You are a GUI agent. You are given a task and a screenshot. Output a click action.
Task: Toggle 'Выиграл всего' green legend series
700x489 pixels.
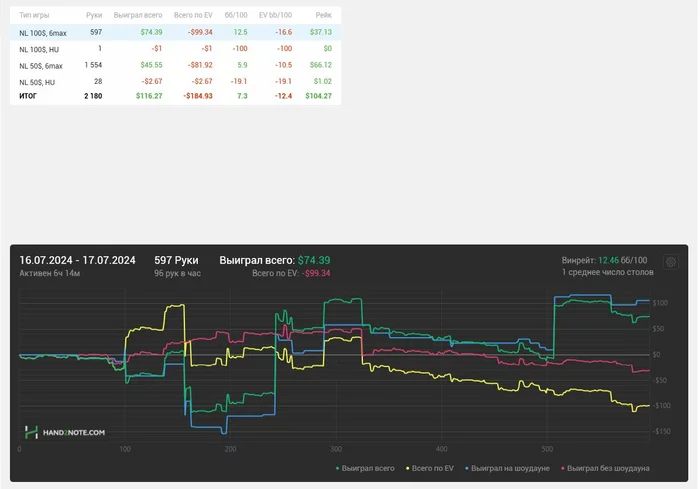[x=365, y=468]
